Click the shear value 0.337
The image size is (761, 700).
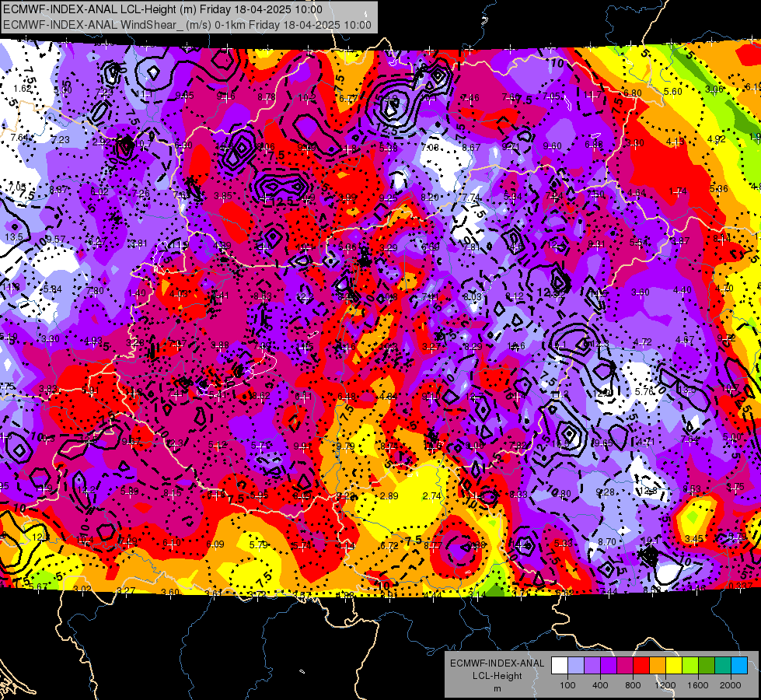(x=741, y=586)
